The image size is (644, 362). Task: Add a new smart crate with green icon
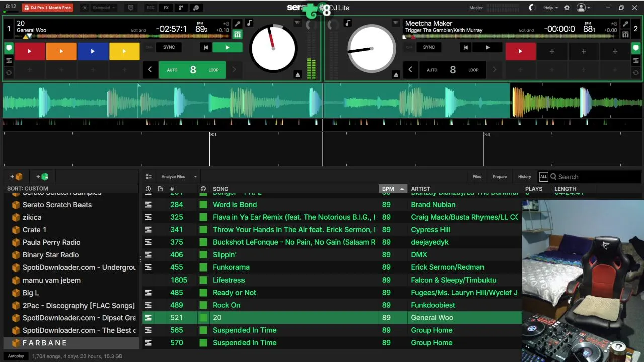click(x=42, y=177)
